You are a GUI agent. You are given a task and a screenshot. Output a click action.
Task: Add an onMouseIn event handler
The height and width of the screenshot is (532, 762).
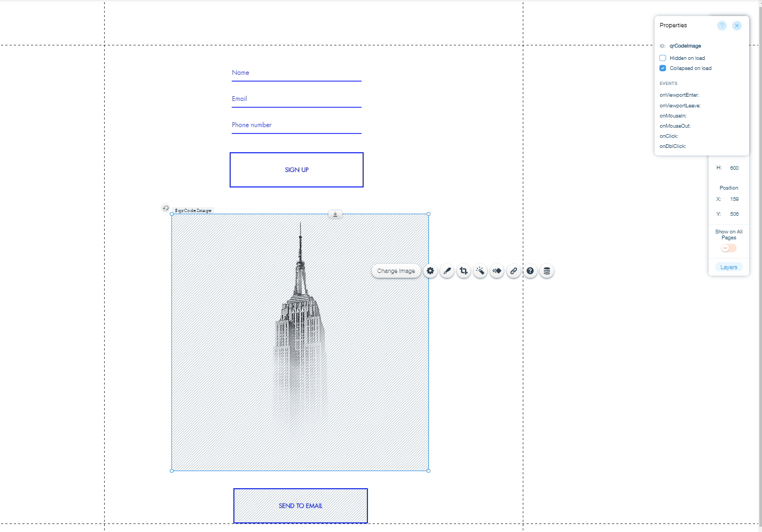click(x=673, y=116)
